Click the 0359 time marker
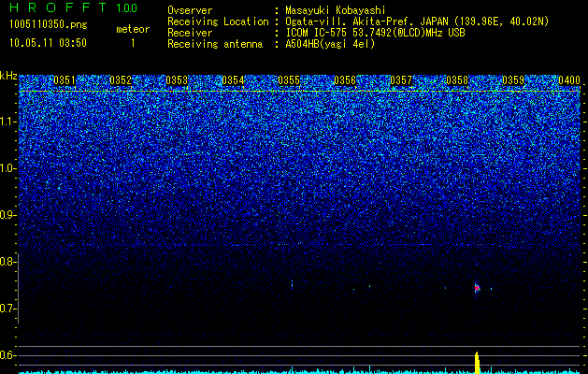This screenshot has width=588, height=374. 513,80
